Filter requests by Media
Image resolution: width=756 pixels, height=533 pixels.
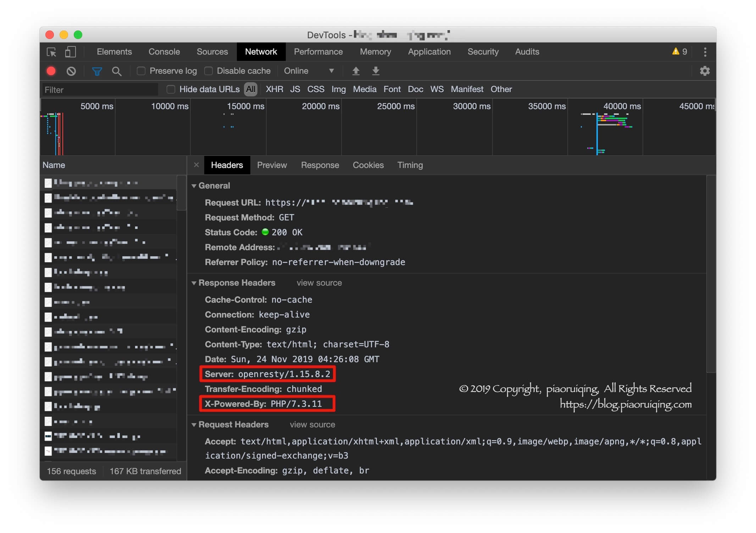365,89
